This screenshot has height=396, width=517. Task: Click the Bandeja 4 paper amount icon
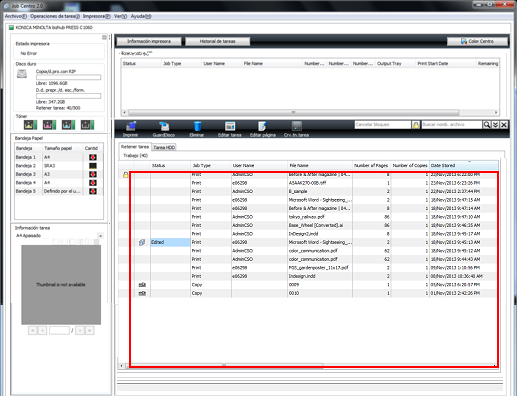pyautogui.click(x=93, y=183)
